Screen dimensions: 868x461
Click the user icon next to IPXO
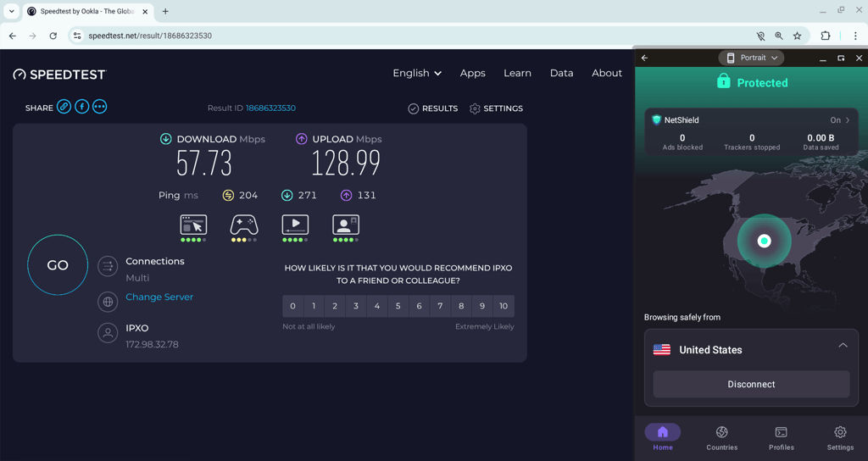(x=108, y=333)
